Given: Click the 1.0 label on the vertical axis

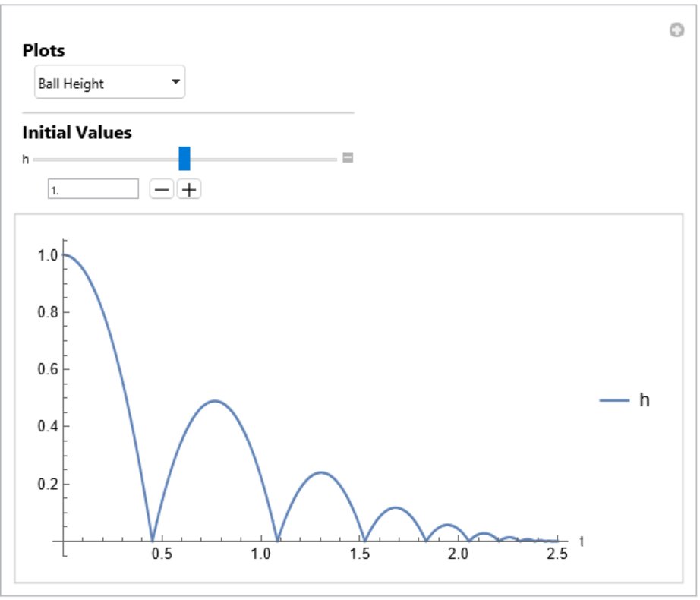Looking at the screenshot, I should click(x=47, y=255).
